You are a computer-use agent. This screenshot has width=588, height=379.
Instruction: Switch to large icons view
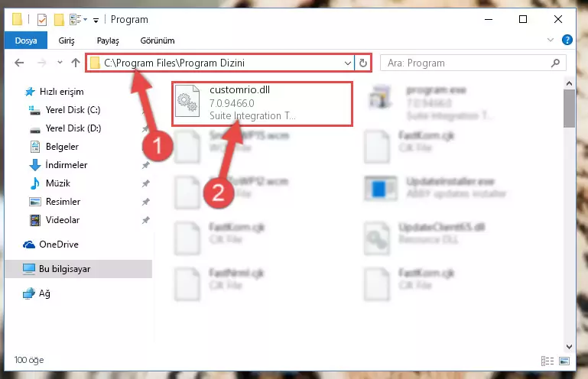pos(564,361)
